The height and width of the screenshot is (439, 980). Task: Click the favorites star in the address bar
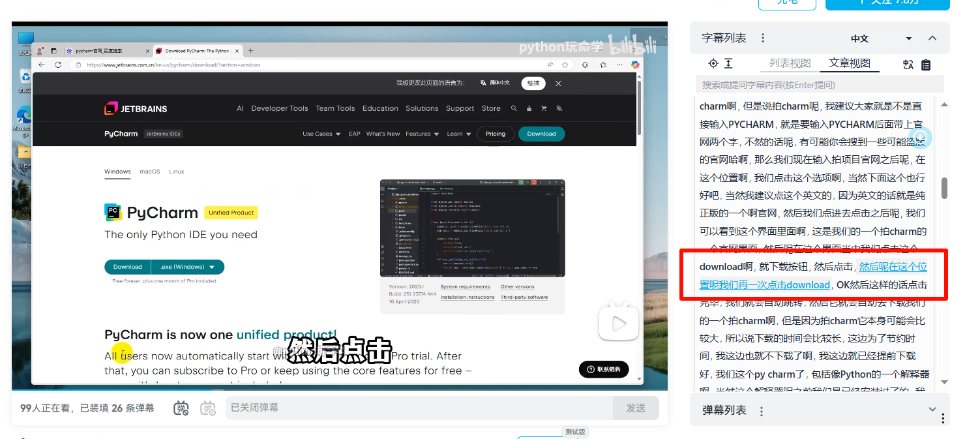point(565,65)
